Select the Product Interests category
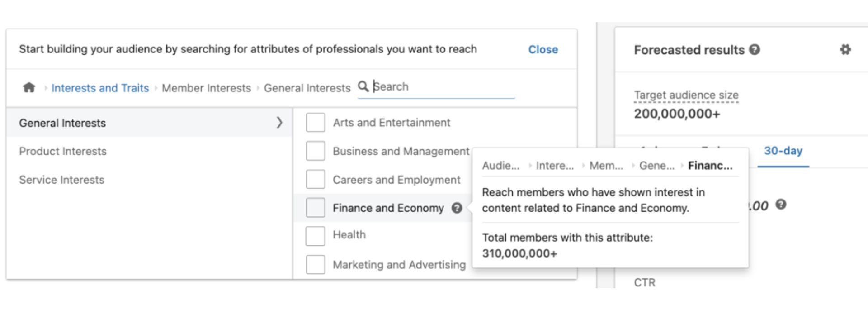Image resolution: width=868 pixels, height=310 pixels. pyautogui.click(x=62, y=151)
